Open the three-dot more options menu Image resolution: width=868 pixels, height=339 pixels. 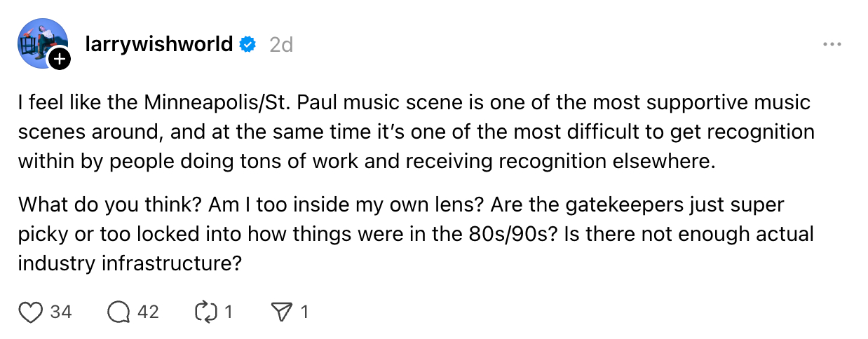pyautogui.click(x=832, y=45)
